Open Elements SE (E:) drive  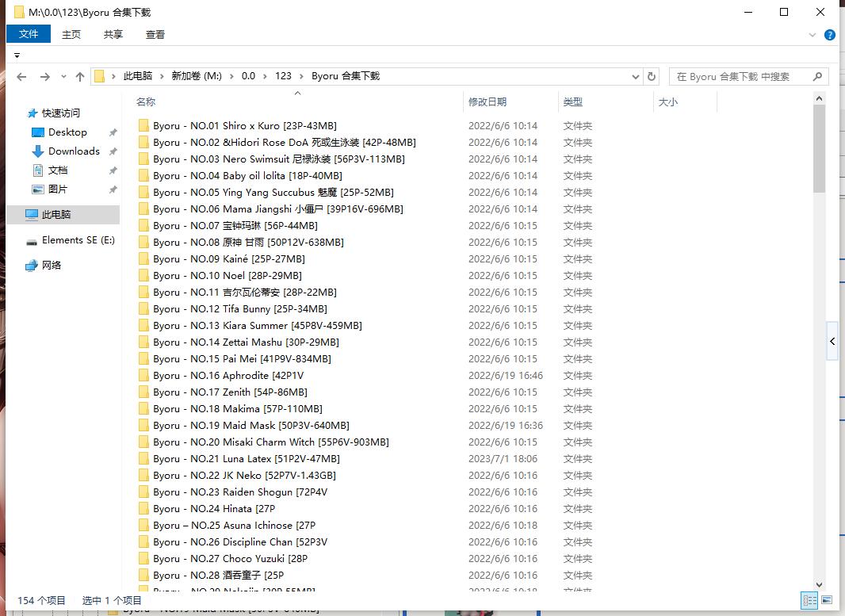pyautogui.click(x=78, y=240)
